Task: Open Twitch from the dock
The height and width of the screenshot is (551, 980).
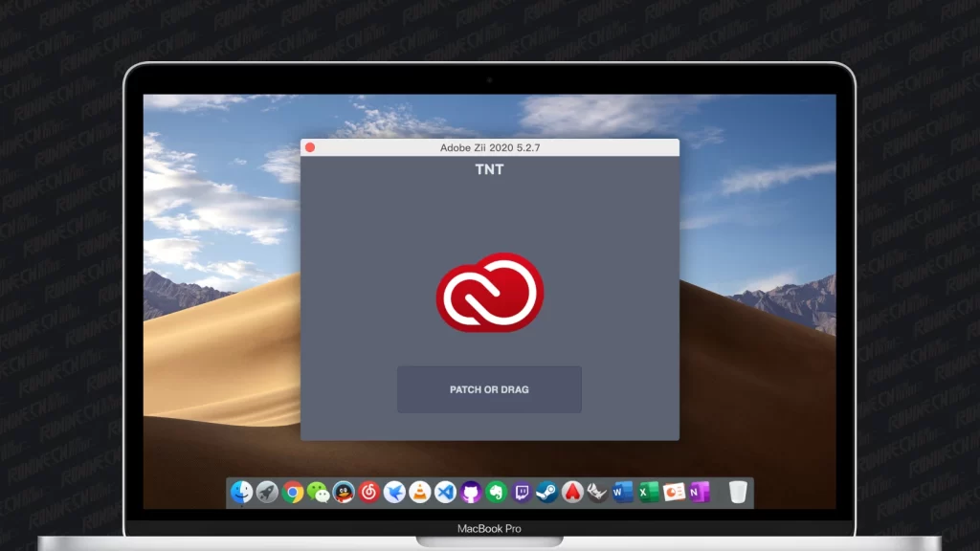Action: point(522,493)
